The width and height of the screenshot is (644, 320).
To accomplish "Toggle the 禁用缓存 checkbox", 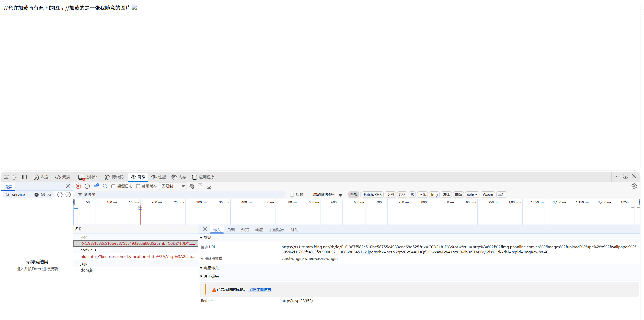I will point(138,186).
